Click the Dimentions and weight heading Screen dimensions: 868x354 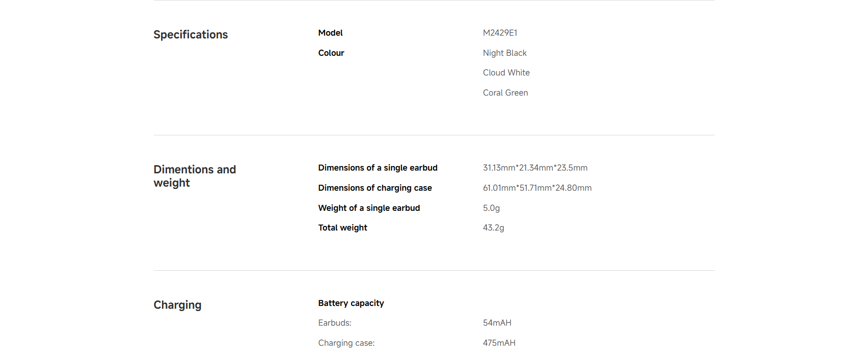pyautogui.click(x=195, y=176)
